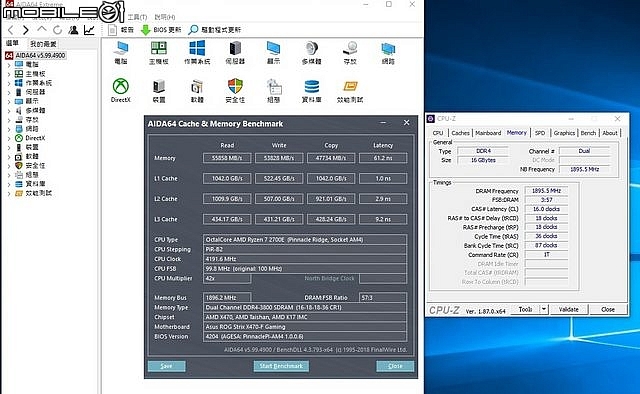This screenshot has width=640, height=394.
Task: Click the CPU Type field showing Ryzen 7 2700E
Action: [x=304, y=240]
